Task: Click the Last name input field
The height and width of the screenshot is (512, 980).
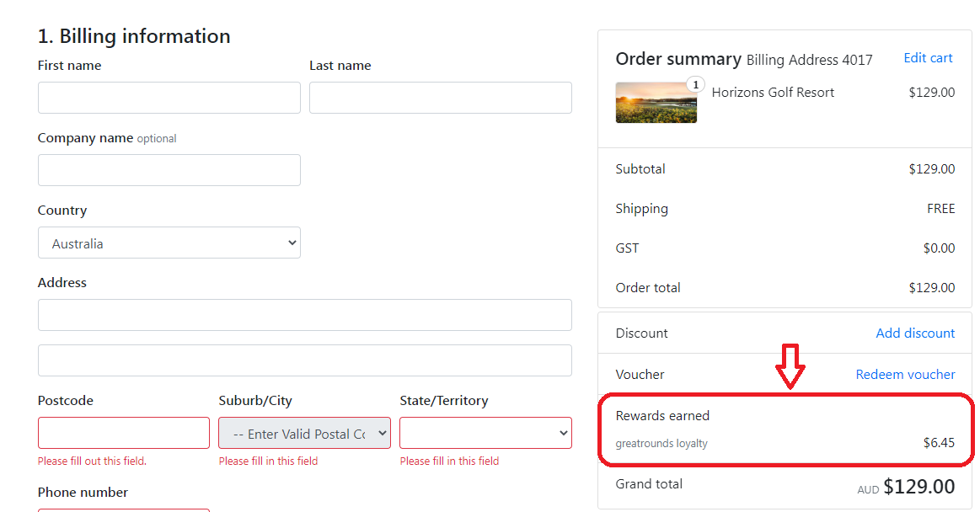Action: [x=441, y=98]
